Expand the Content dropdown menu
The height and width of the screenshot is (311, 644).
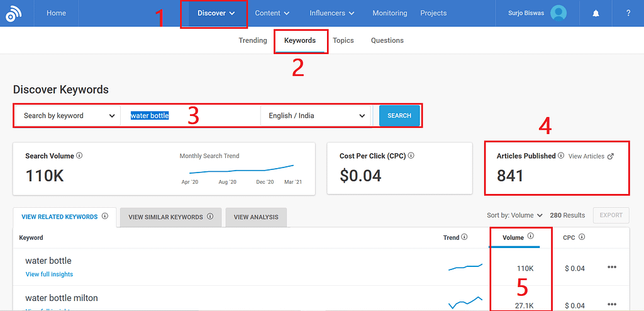tap(272, 13)
